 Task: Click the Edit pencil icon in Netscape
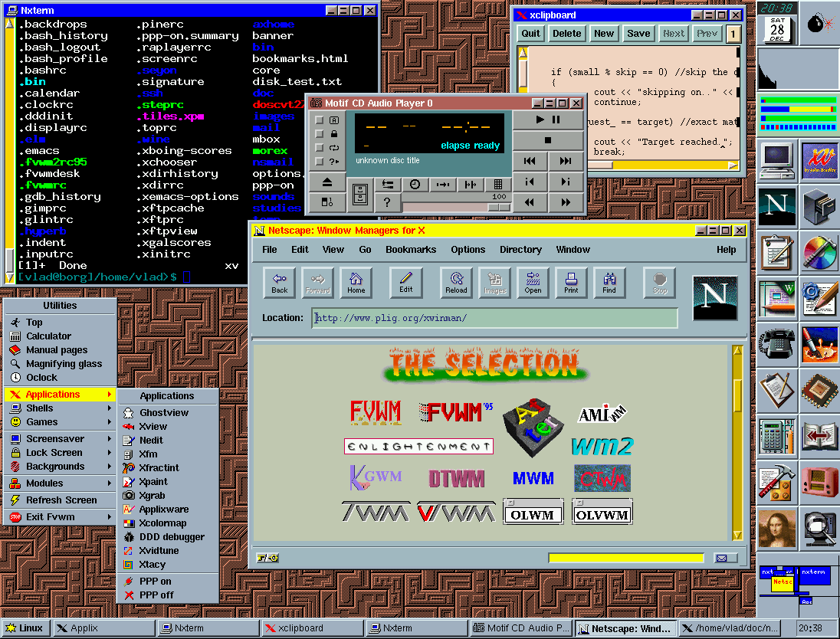(406, 282)
